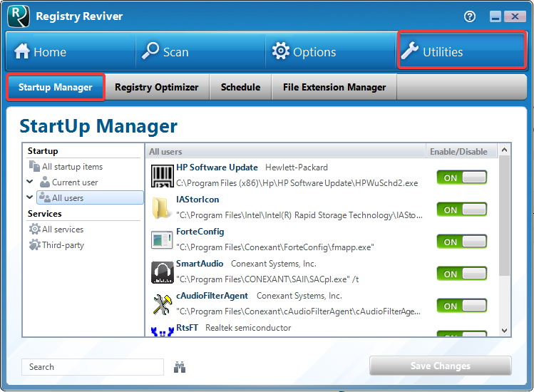Click the scrollbar down arrow

(x=504, y=331)
